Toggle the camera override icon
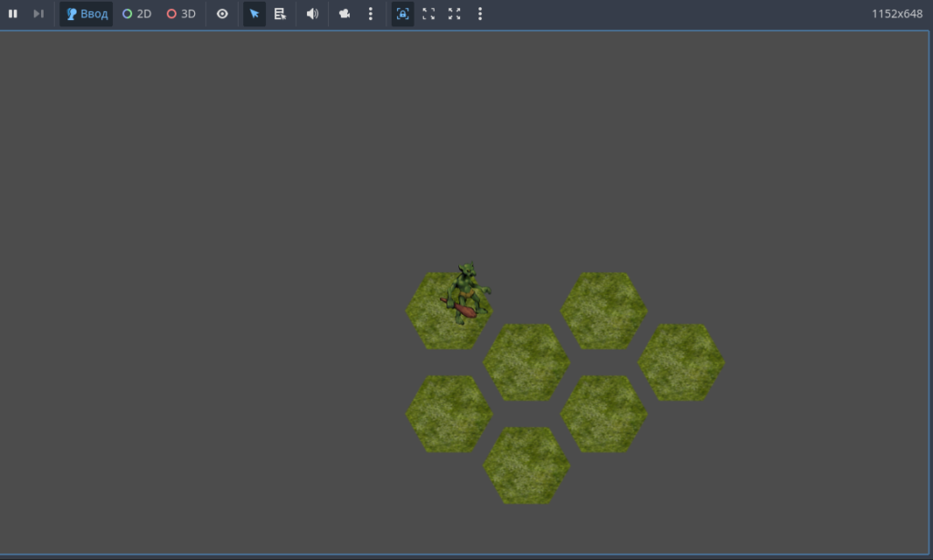Viewport: 933px width, 560px height. pos(344,14)
